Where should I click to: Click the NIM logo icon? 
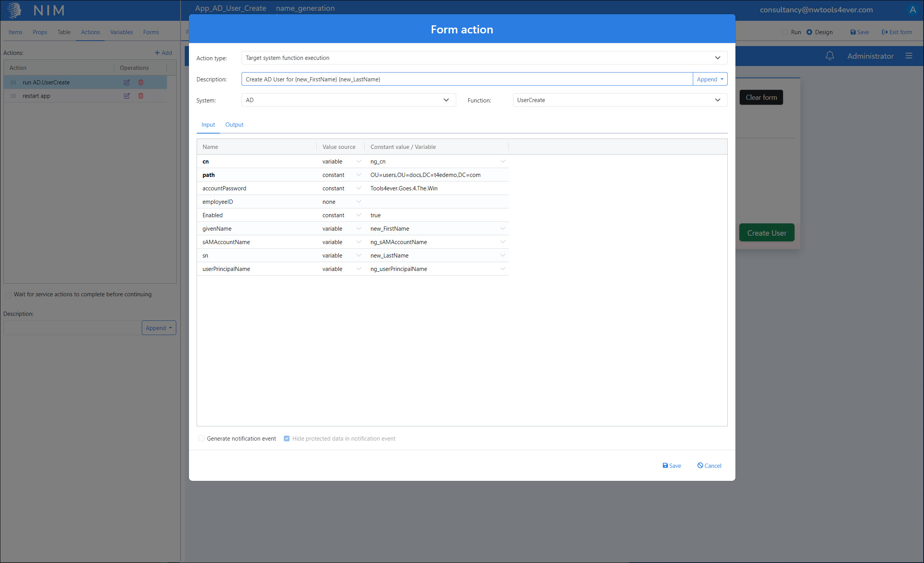click(x=15, y=10)
